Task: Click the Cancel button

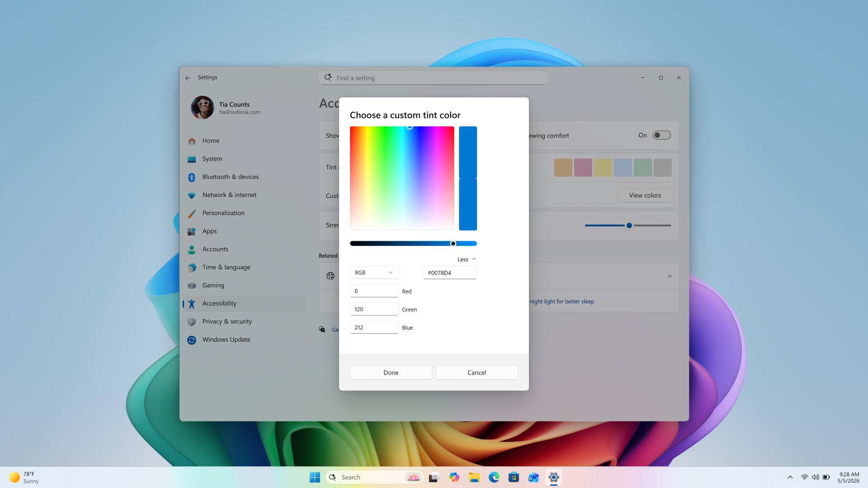Action: tap(476, 372)
